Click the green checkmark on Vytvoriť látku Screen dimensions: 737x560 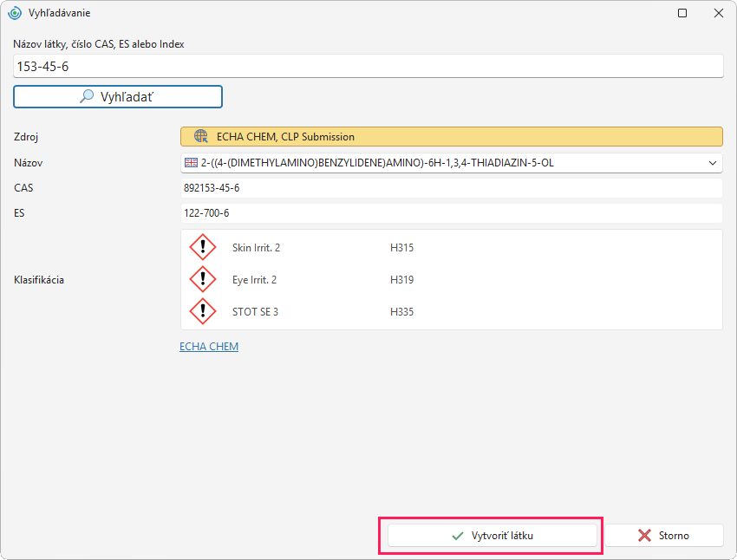tap(457, 536)
